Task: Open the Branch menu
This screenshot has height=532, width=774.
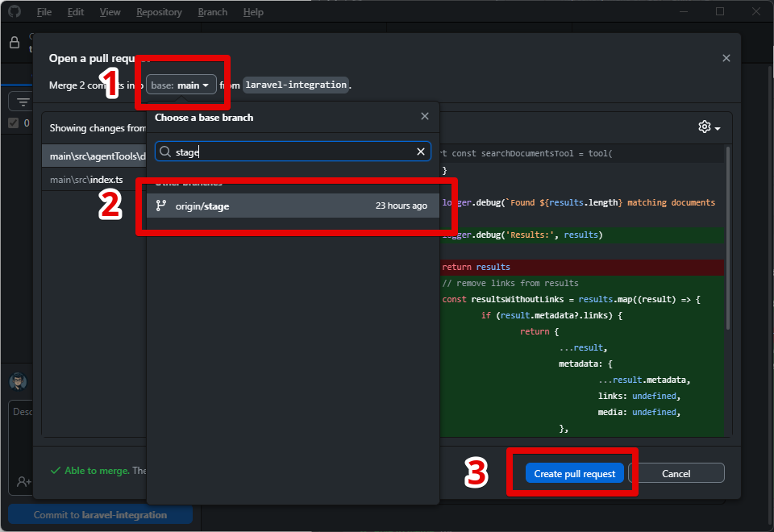Action: [212, 11]
